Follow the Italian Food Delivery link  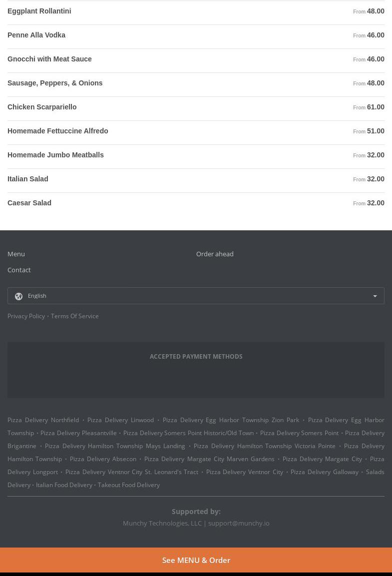point(64,485)
